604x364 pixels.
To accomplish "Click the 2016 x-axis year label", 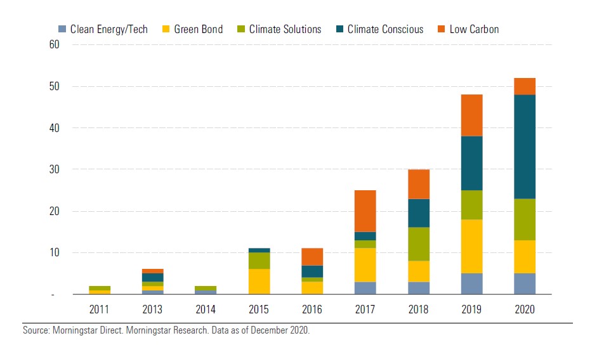I will pyautogui.click(x=312, y=309).
